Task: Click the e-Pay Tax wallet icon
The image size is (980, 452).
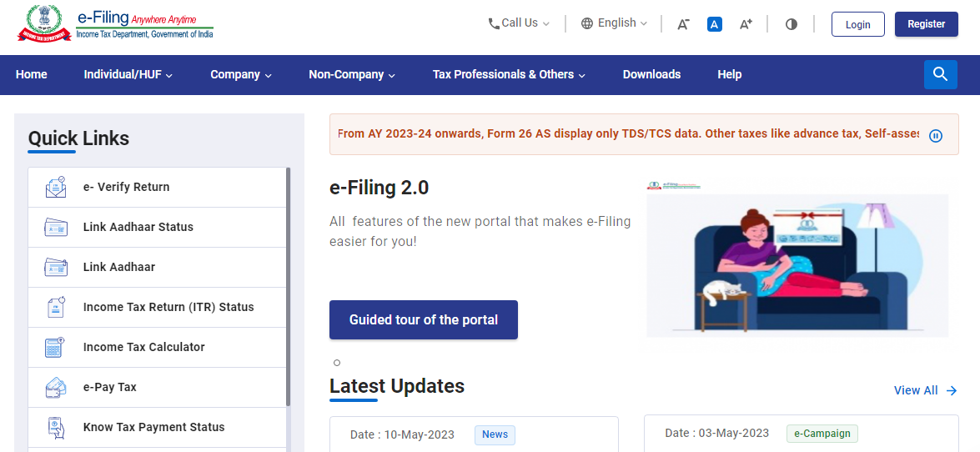Action: coord(56,387)
